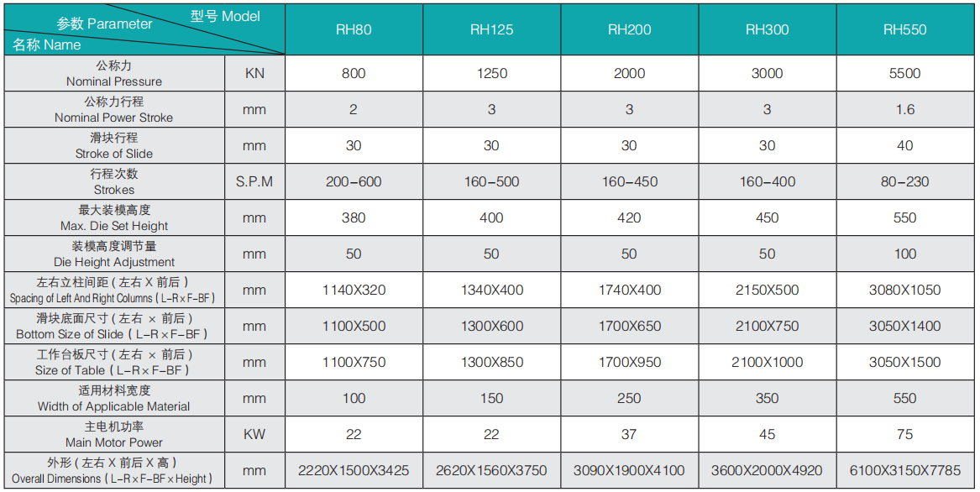Click the 80-230 strokes value for RH550
980x492 pixels.
click(x=905, y=182)
